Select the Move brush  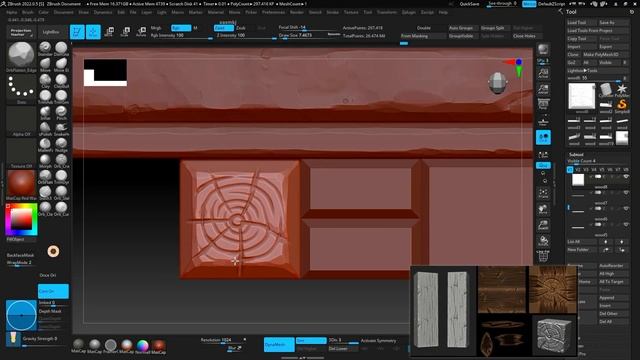pos(45,64)
